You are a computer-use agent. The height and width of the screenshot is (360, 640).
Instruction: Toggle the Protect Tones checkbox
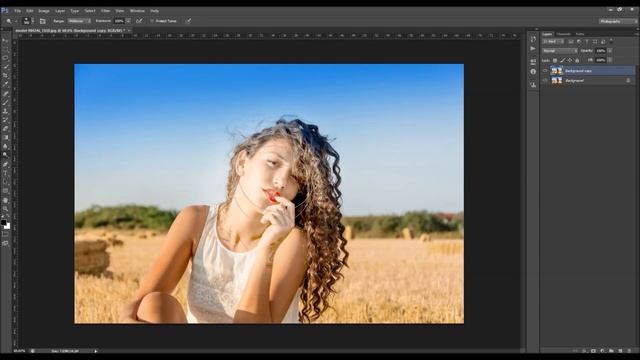coord(152,21)
